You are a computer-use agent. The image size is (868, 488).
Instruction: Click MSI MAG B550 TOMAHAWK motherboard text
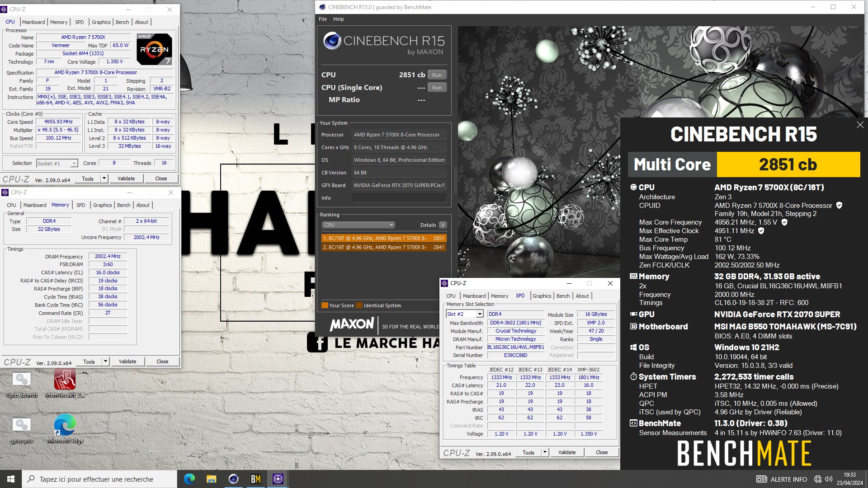pyautogui.click(x=785, y=326)
